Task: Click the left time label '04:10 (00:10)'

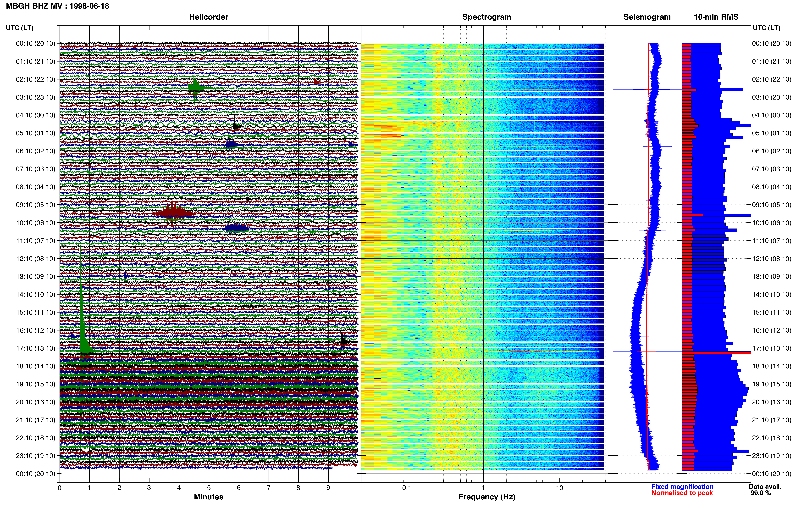Action: click(x=36, y=115)
